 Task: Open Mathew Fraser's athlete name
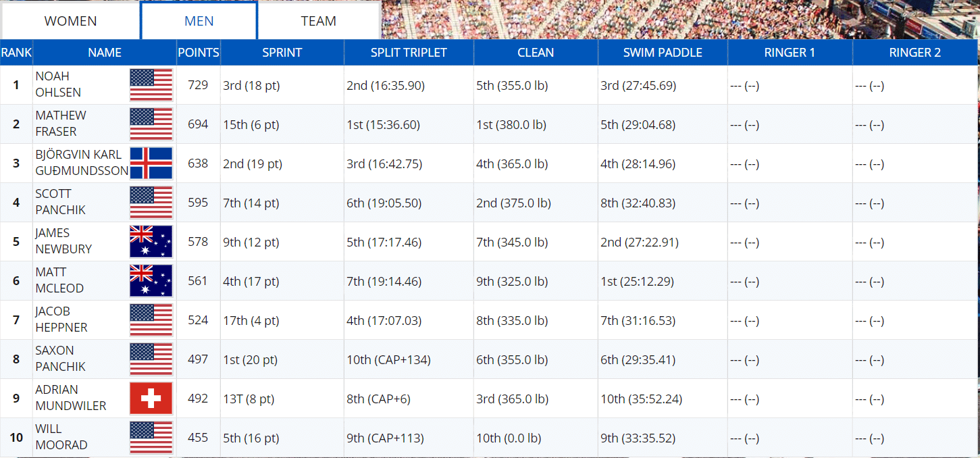click(x=61, y=124)
